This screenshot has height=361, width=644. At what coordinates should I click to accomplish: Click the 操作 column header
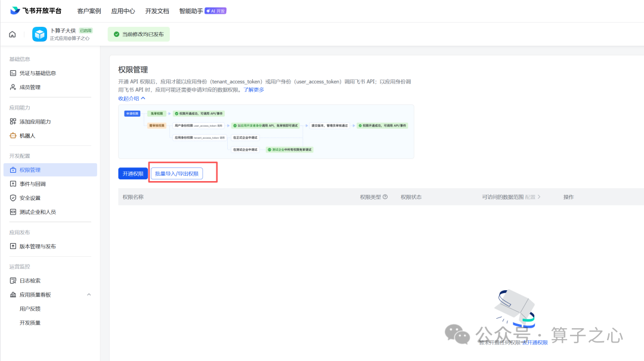click(x=568, y=197)
